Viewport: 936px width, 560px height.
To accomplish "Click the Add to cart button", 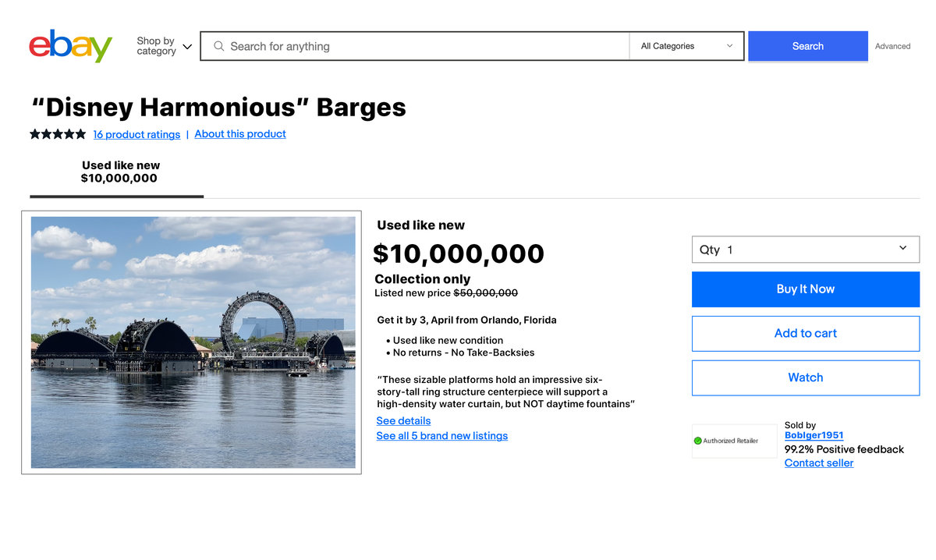I will 805,333.
